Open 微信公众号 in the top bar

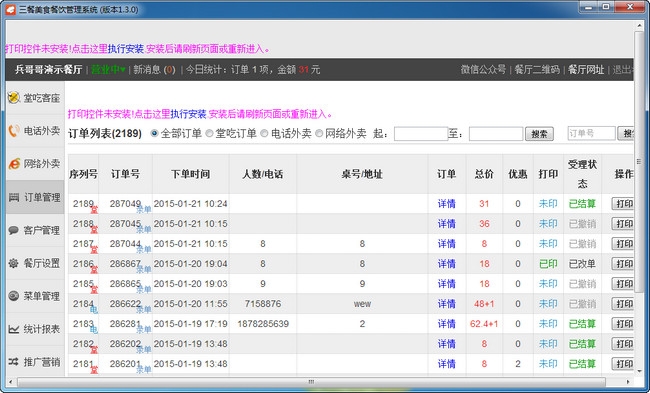click(483, 70)
